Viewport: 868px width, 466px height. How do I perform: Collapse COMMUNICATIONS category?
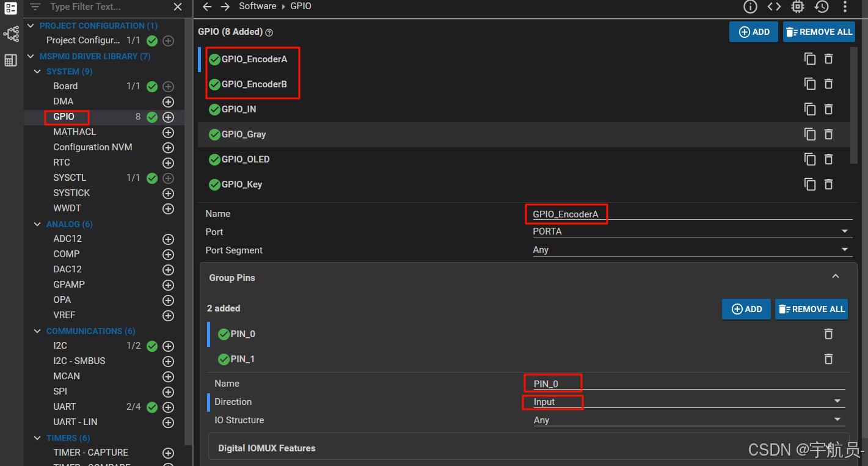pos(38,331)
